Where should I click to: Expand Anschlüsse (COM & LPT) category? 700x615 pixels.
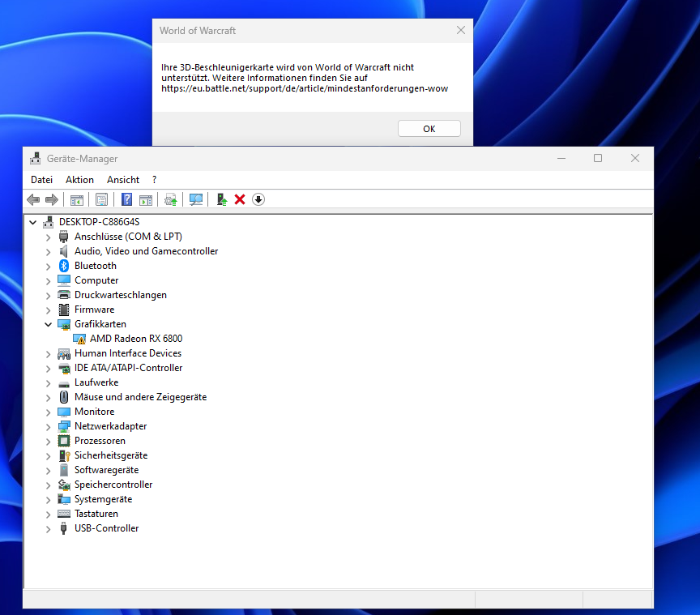pyautogui.click(x=49, y=237)
